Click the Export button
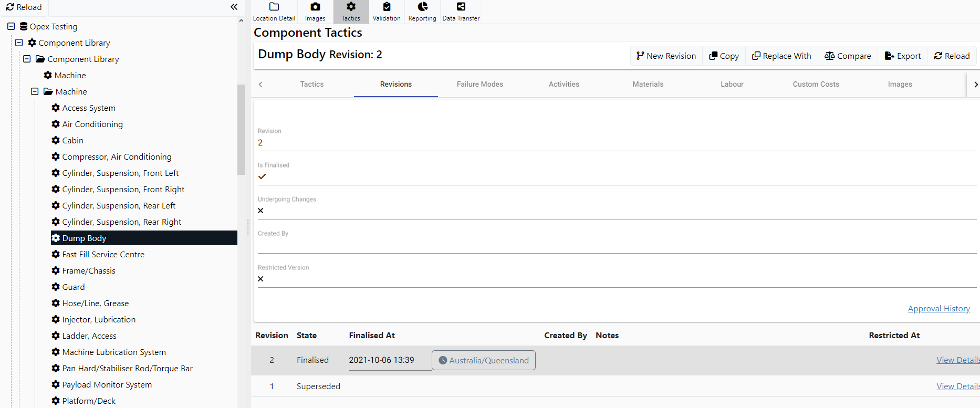 [902, 56]
